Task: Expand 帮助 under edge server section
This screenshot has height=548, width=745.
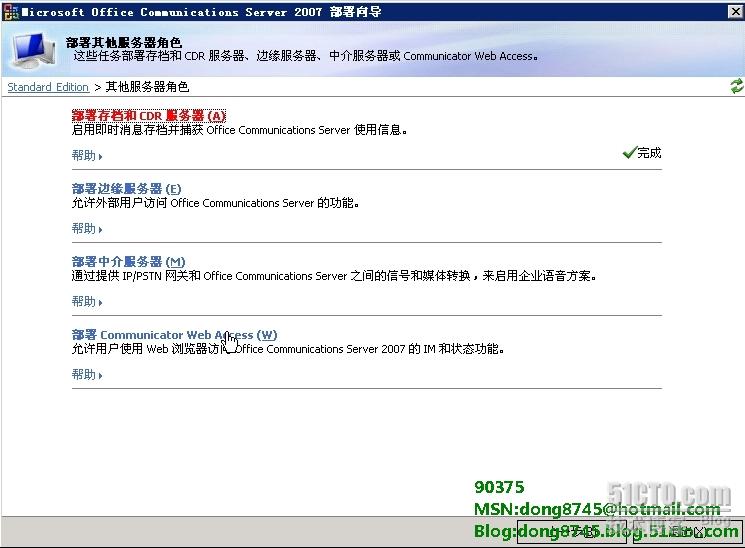Action: coord(87,229)
